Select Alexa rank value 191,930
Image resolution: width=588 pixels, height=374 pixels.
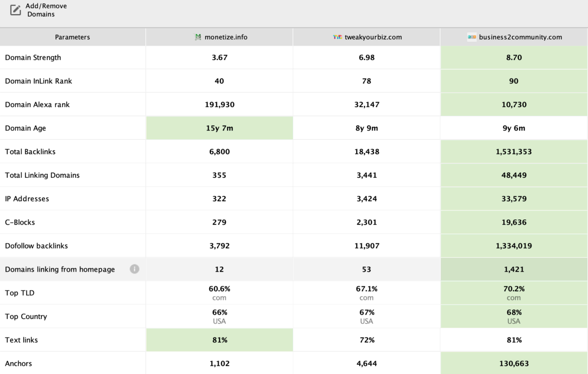coord(220,105)
